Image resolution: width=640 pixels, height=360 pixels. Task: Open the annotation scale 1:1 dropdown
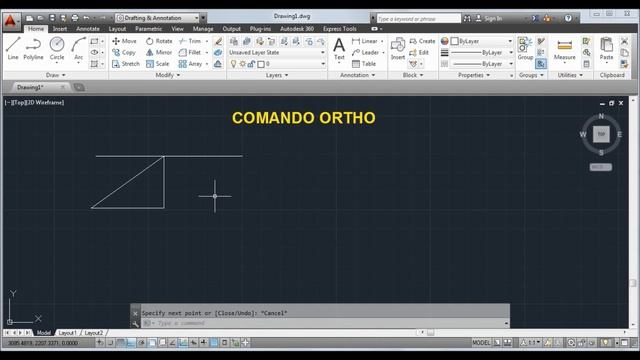coord(531,343)
